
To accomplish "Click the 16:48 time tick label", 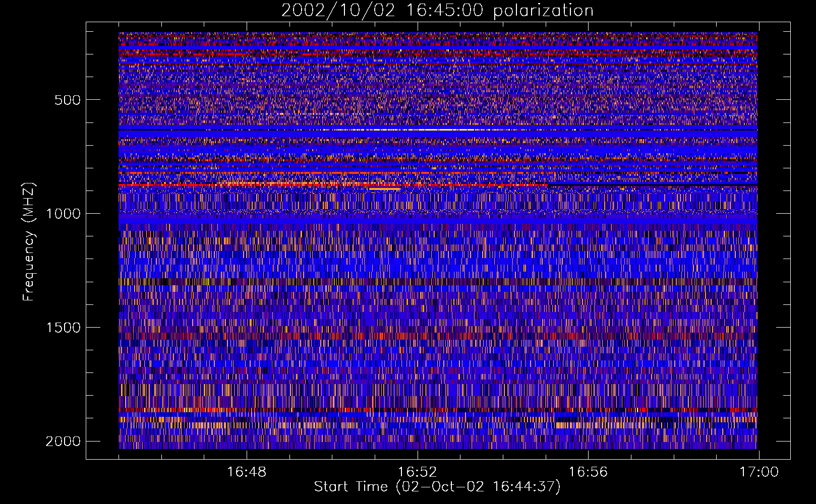I will 247,472.
